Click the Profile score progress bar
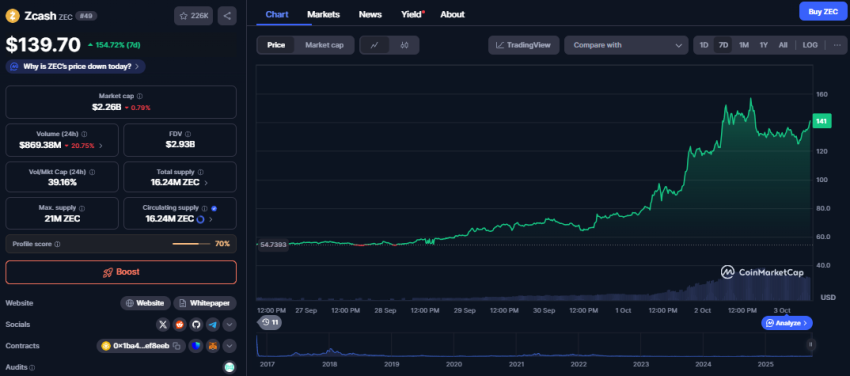 pos(191,244)
